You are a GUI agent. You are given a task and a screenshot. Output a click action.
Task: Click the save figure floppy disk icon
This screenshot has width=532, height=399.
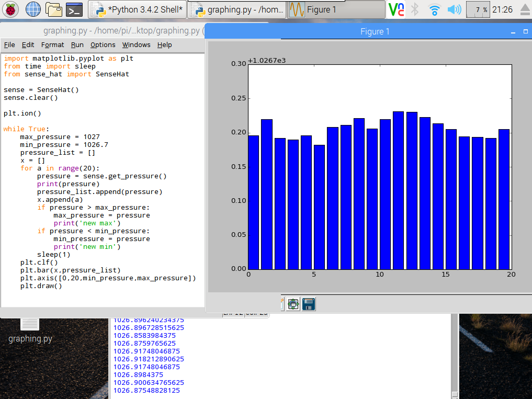click(308, 304)
